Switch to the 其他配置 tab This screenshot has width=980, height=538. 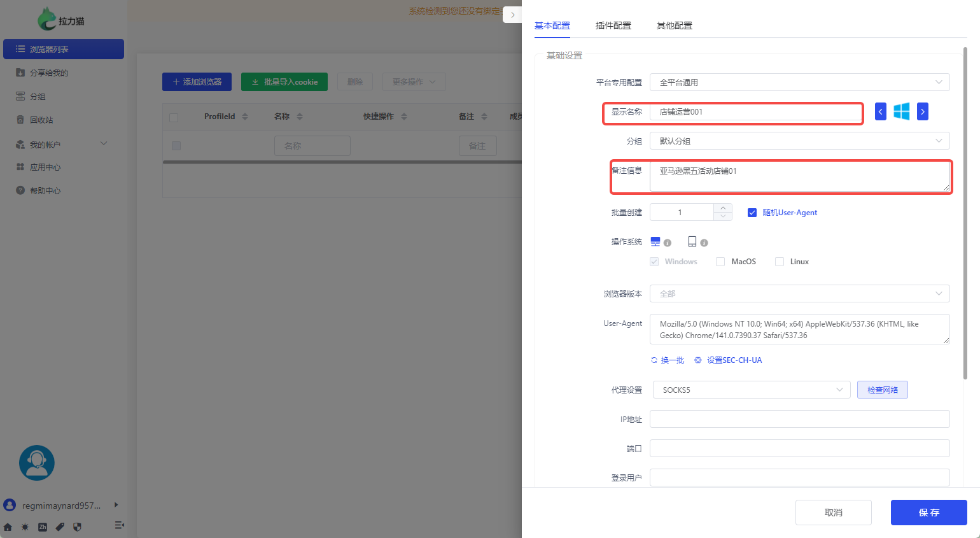674,25
